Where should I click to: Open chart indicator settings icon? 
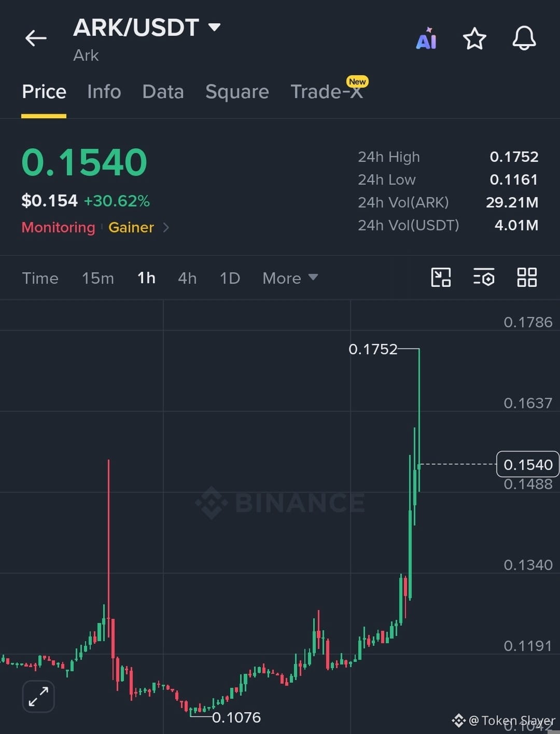pos(484,278)
